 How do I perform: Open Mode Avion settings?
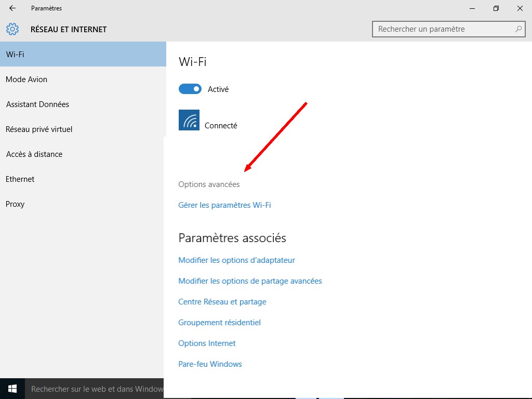pos(83,79)
